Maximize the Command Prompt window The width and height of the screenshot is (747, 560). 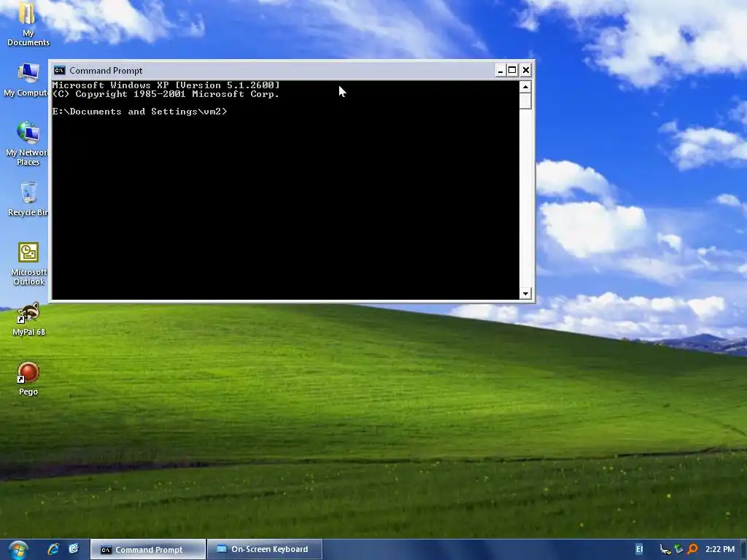pyautogui.click(x=512, y=71)
